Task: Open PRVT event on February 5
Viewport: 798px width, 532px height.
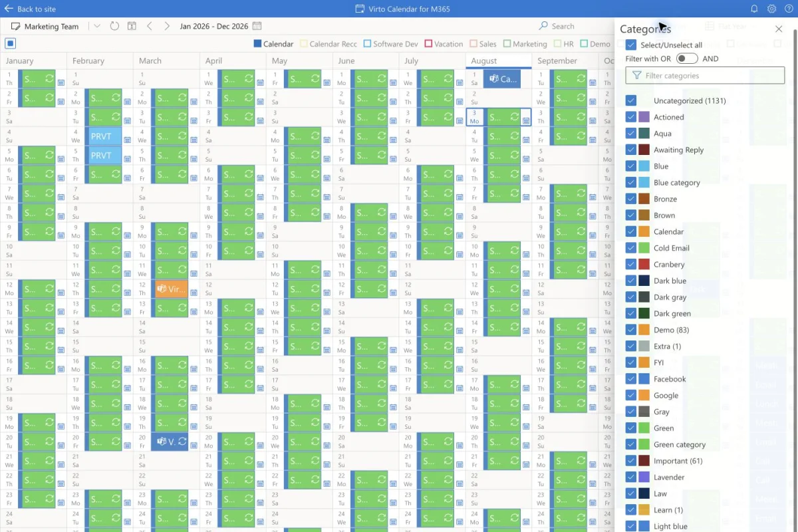Action: click(x=103, y=156)
